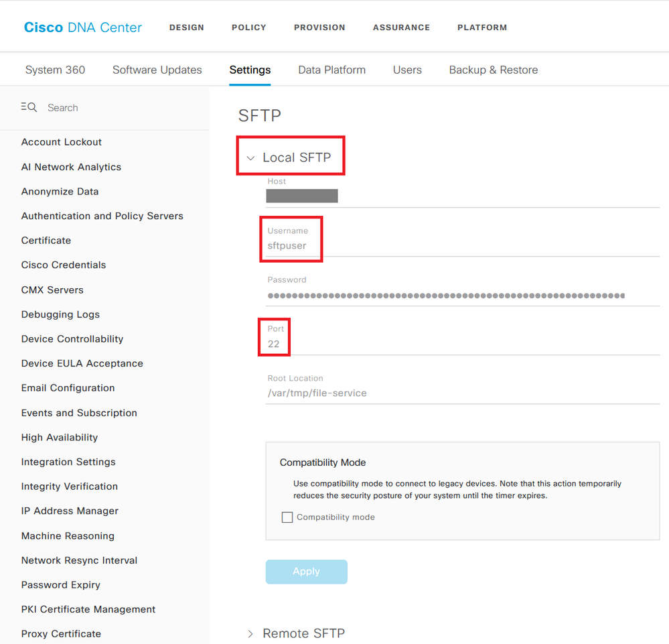
Task: Switch to the Software Updates tab
Action: pyautogui.click(x=157, y=70)
